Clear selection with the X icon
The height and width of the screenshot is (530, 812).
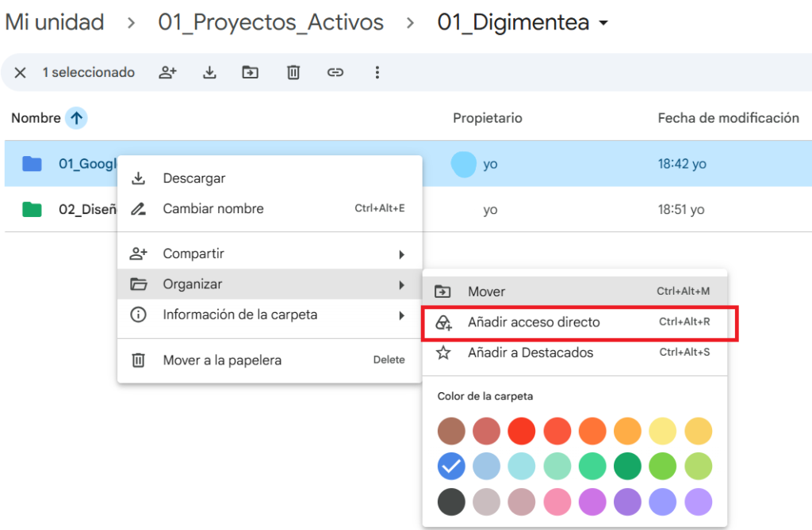[x=20, y=72]
